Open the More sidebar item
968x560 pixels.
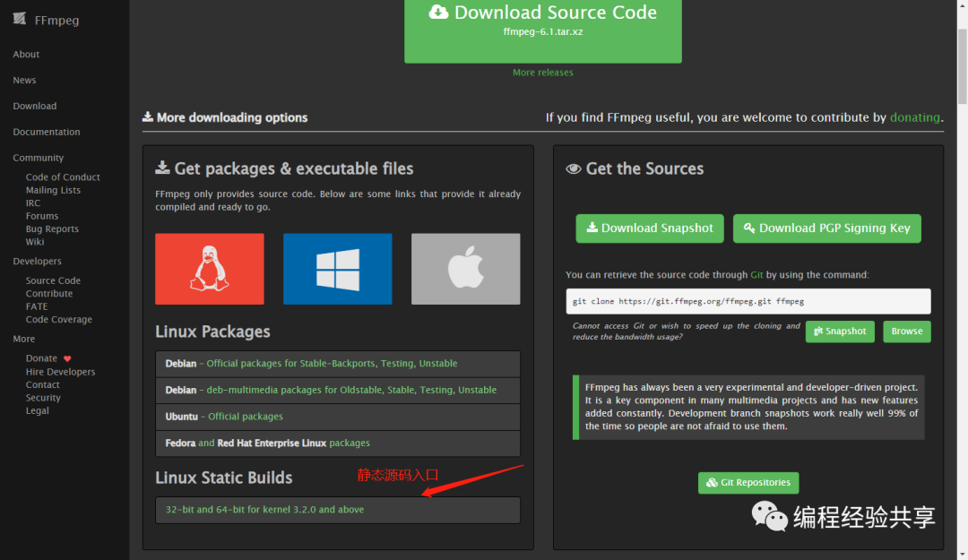24,339
